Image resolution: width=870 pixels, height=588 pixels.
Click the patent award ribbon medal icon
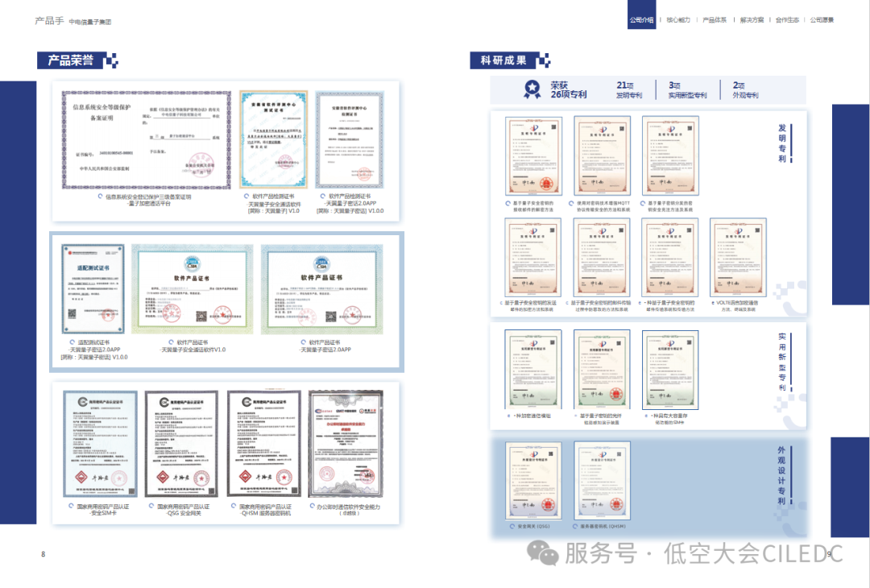(x=532, y=89)
